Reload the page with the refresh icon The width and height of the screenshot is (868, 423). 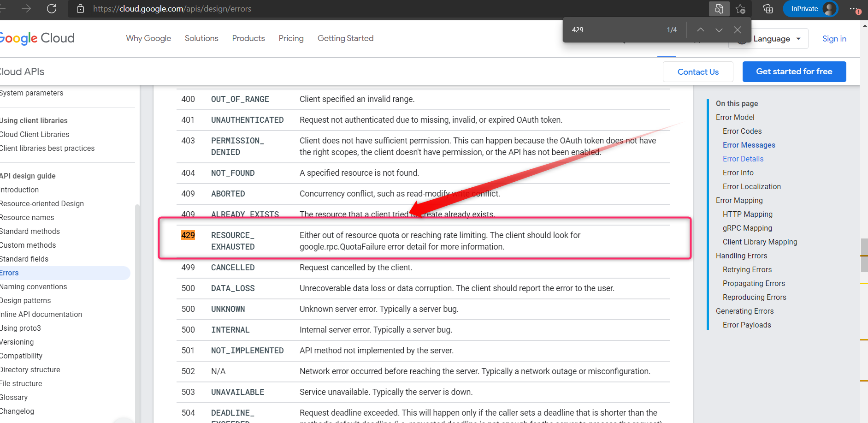tap(52, 9)
